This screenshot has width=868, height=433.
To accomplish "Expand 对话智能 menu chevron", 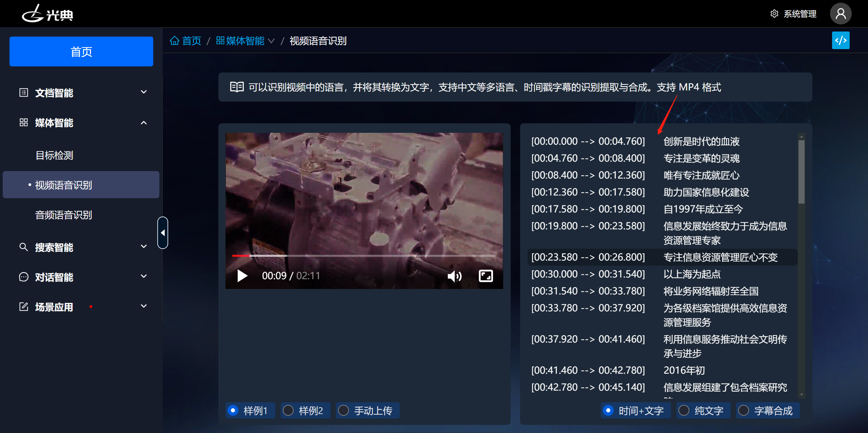I will pyautogui.click(x=144, y=276).
